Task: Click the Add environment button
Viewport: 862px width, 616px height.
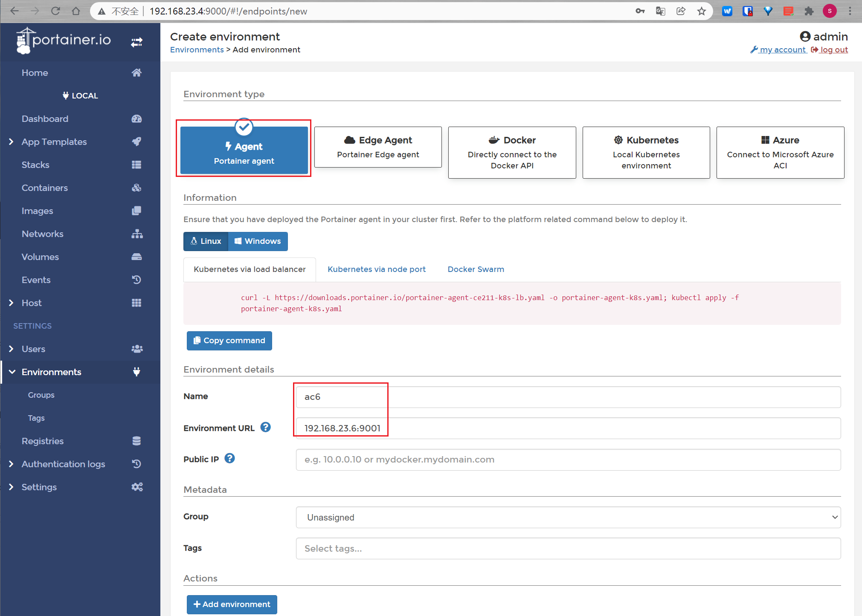Action: click(232, 604)
